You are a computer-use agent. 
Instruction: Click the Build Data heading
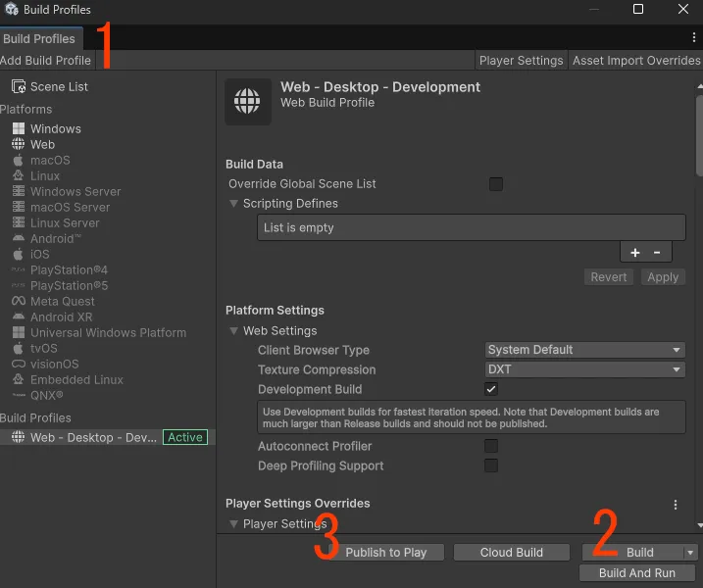click(254, 164)
